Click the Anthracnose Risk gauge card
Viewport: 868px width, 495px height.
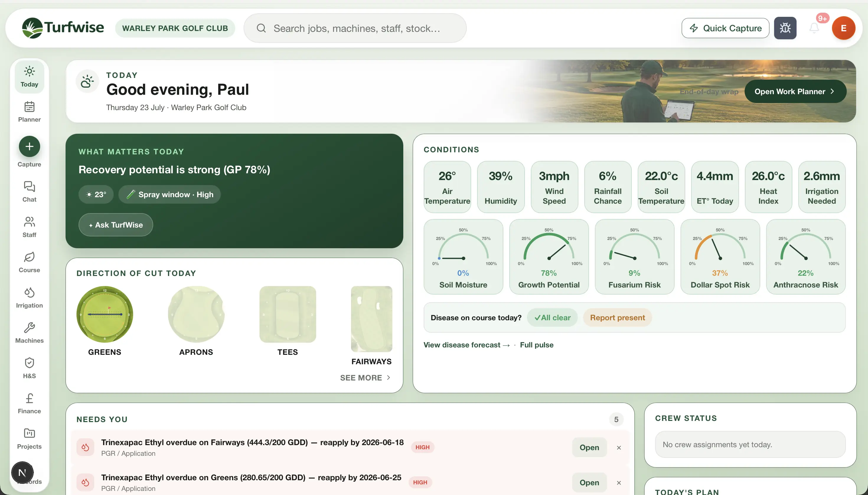pyautogui.click(x=806, y=257)
